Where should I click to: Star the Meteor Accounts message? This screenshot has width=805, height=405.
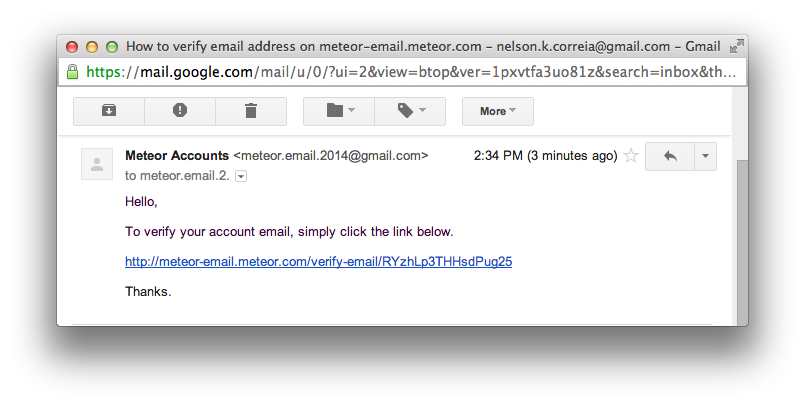coord(631,156)
